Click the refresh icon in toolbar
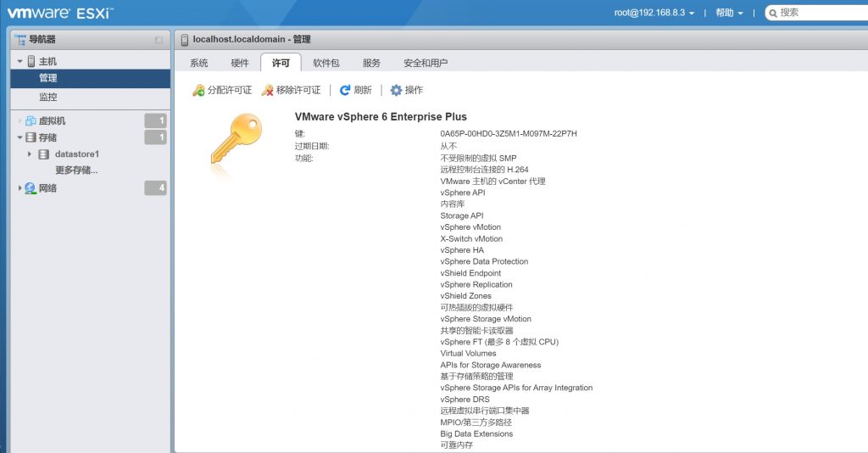 (x=345, y=90)
